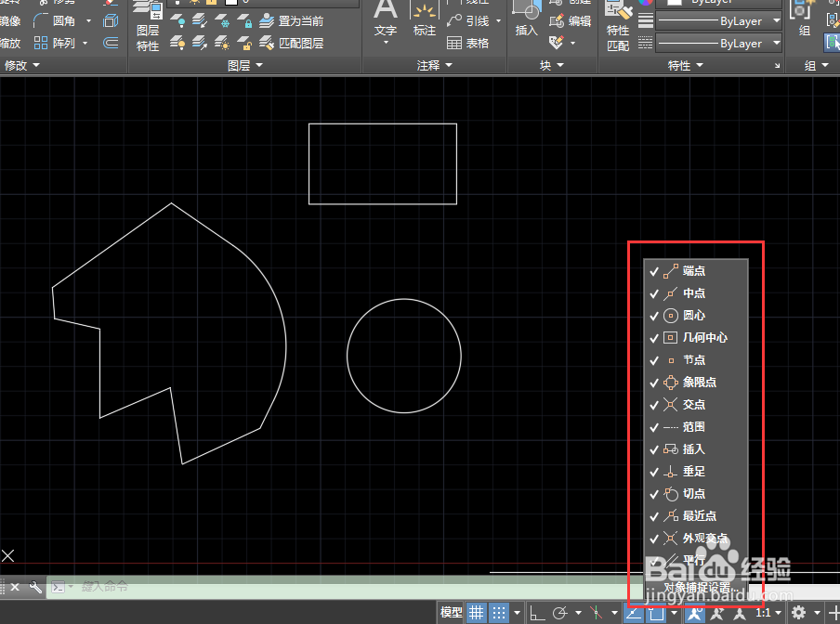Expand the 注释 panel
The image size is (840, 624).
coord(435,65)
